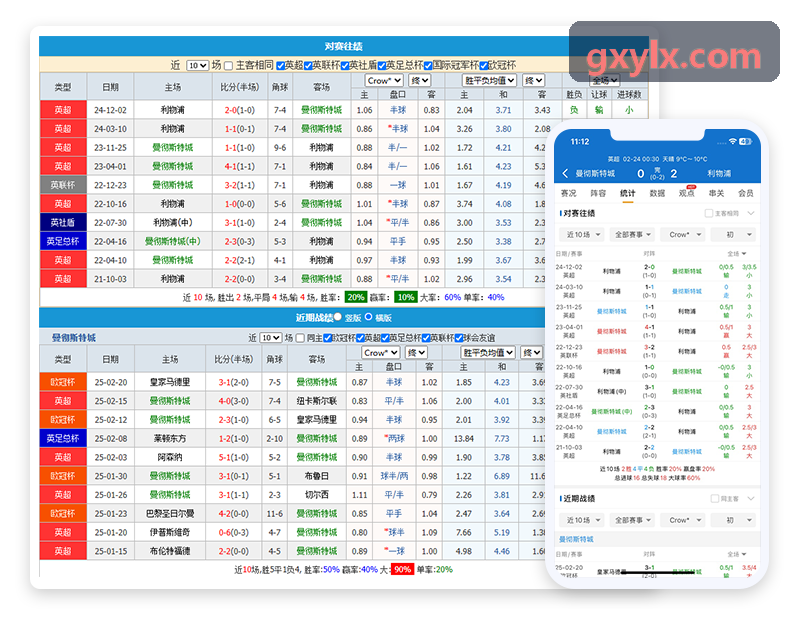Tap the Wi-Fi icon in phone status bar
The image size is (800, 625).
point(733,141)
